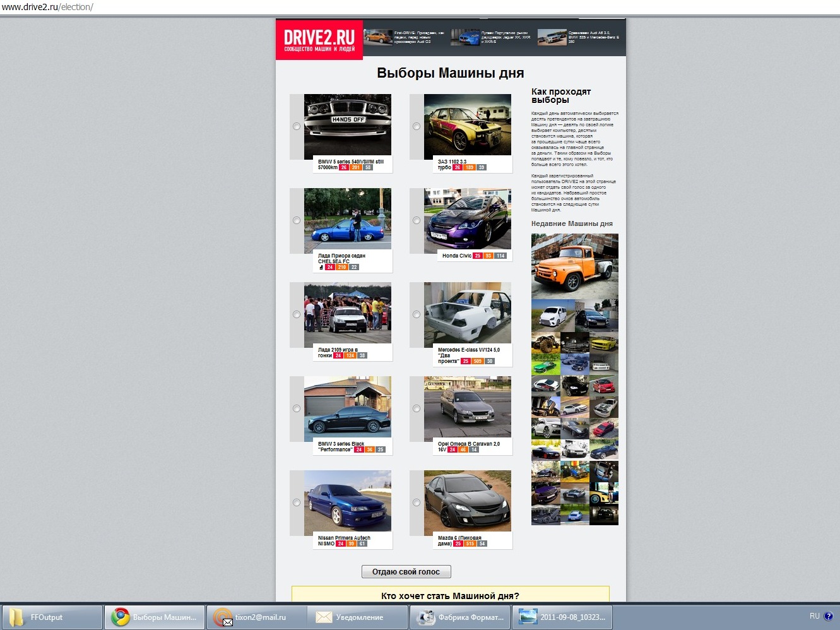Click the blue Jaguar header thumbnail

465,37
